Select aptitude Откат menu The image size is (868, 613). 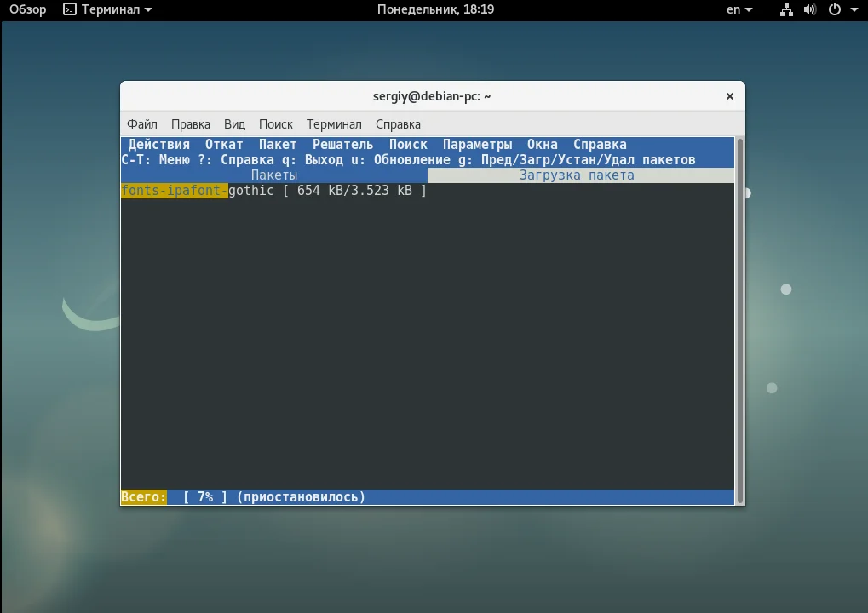(x=224, y=145)
